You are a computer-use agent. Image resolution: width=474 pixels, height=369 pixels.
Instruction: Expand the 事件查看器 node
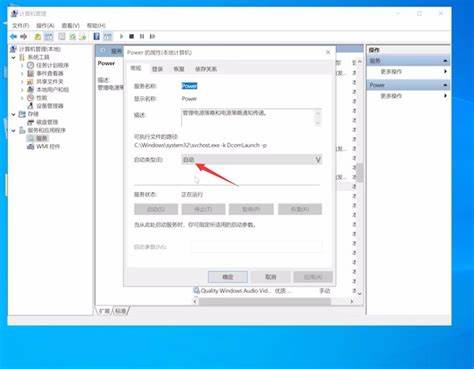tap(22, 73)
